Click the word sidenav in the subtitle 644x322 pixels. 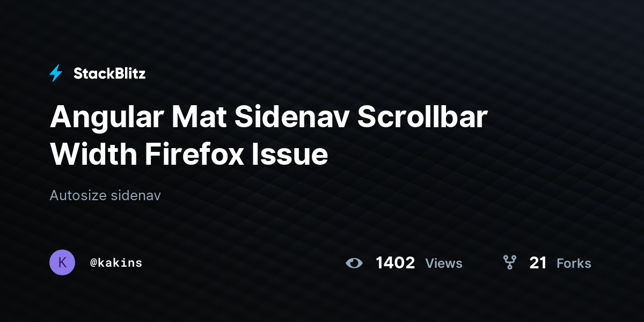coord(136,195)
